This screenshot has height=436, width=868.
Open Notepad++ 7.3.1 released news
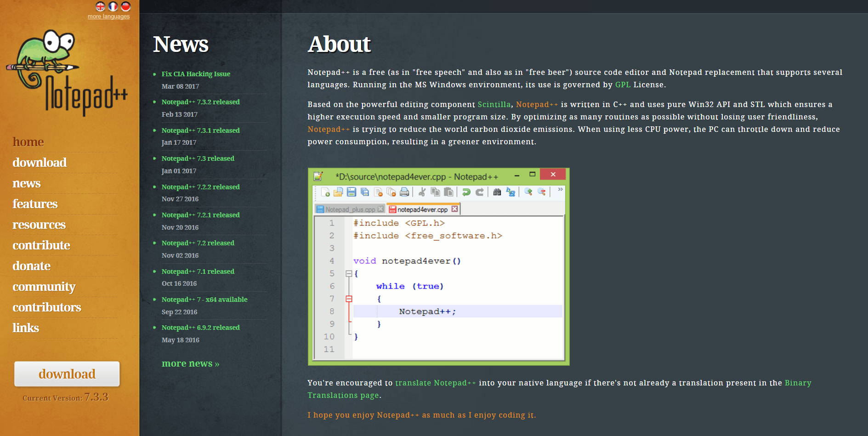click(x=201, y=130)
